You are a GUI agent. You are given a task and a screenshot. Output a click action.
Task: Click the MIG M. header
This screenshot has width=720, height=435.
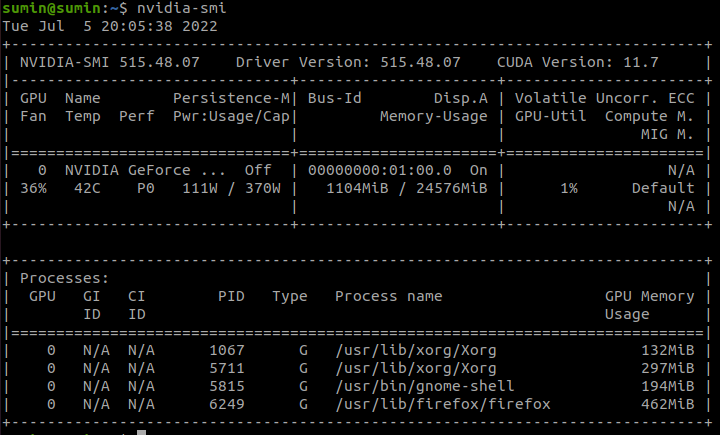(x=667, y=134)
